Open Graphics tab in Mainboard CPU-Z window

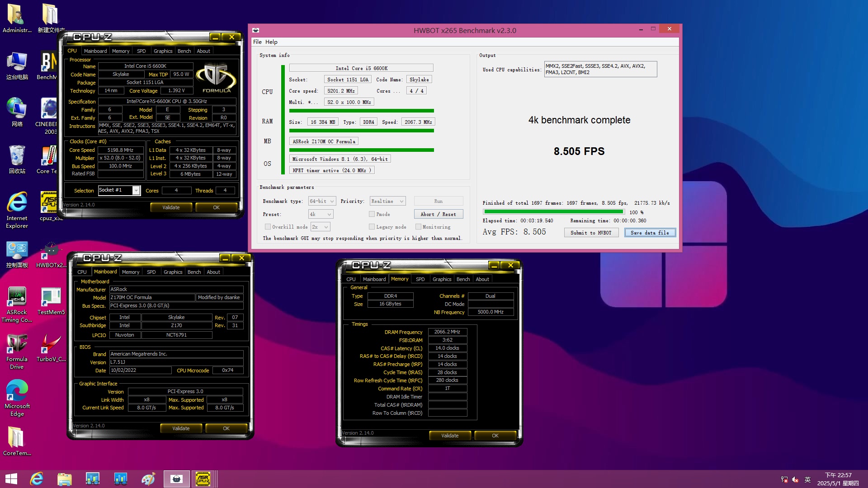tap(173, 272)
